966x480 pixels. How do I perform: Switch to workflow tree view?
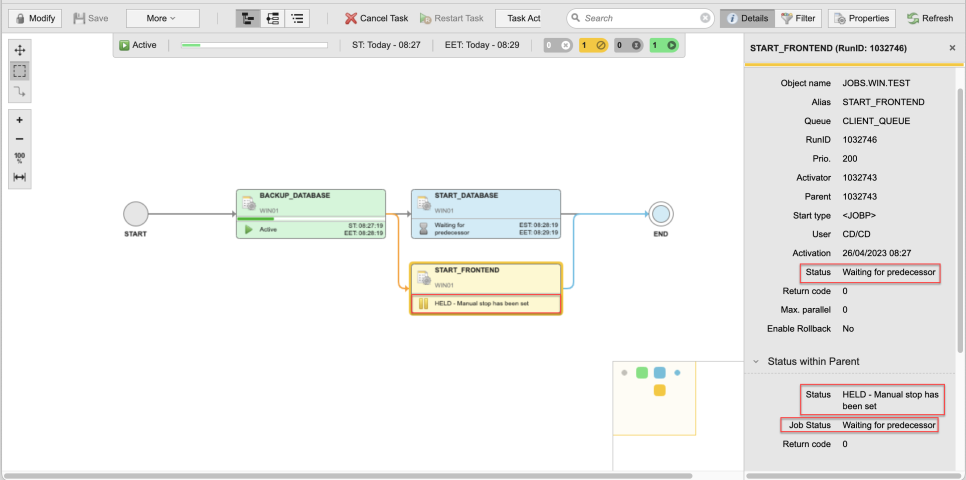248,18
